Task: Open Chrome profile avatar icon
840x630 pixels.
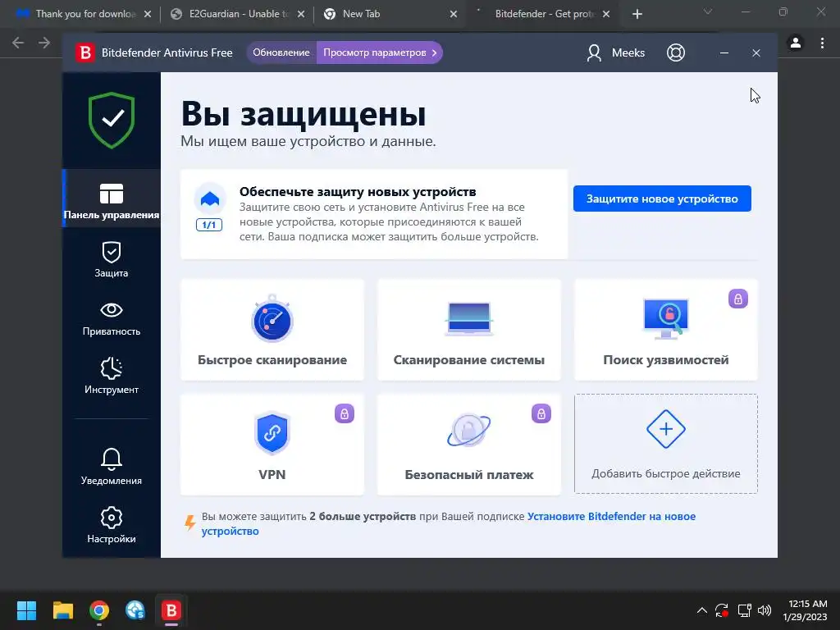Action: [796, 43]
